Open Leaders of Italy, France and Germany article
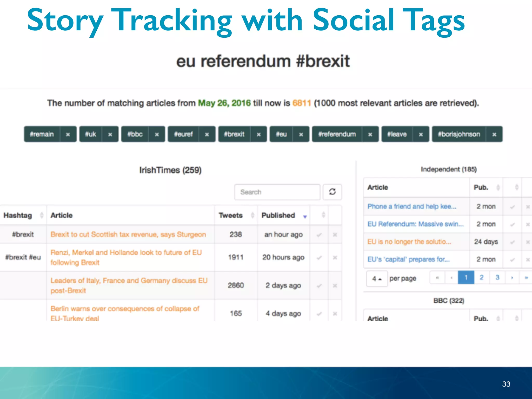The image size is (532, 399). pyautogui.click(x=129, y=285)
